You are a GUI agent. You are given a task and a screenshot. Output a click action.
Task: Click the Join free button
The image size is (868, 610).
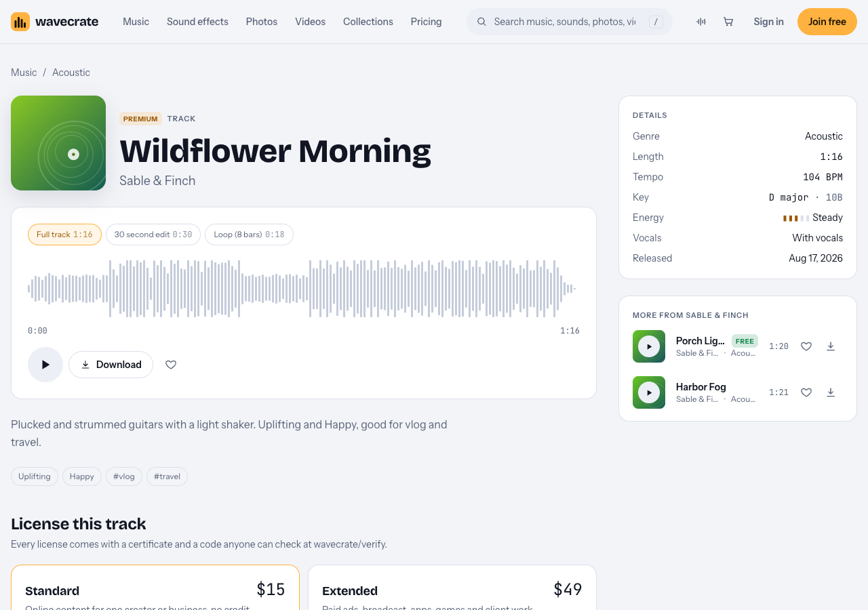coord(827,22)
